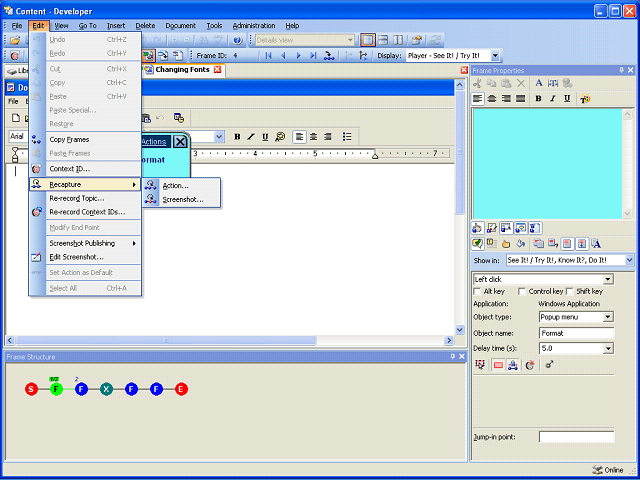
Task: Click the text color palette icon with T
Action: (x=585, y=98)
